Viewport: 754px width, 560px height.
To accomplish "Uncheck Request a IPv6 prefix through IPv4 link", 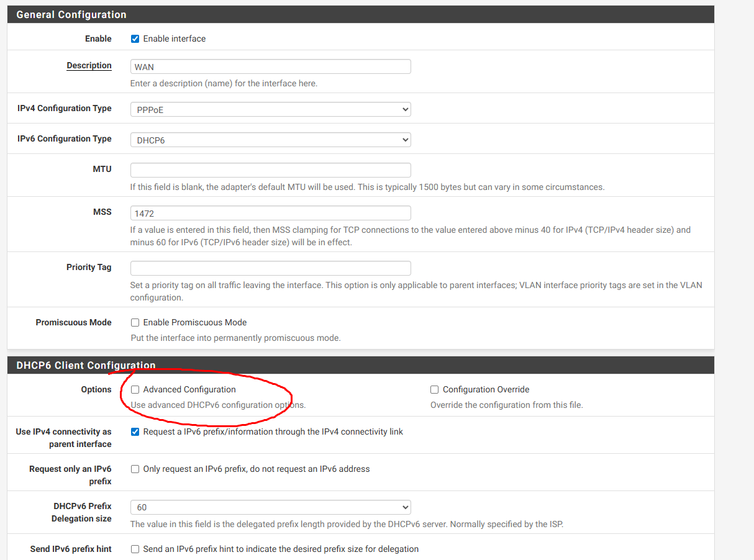I will coord(135,431).
